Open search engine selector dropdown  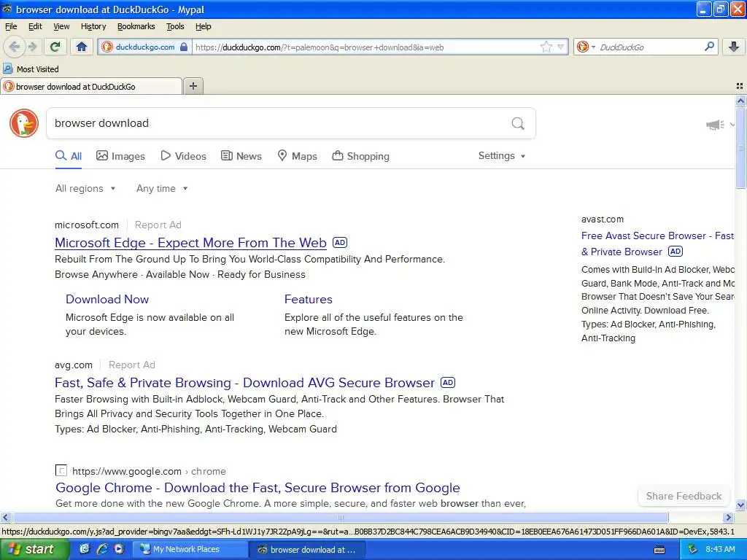pos(586,47)
